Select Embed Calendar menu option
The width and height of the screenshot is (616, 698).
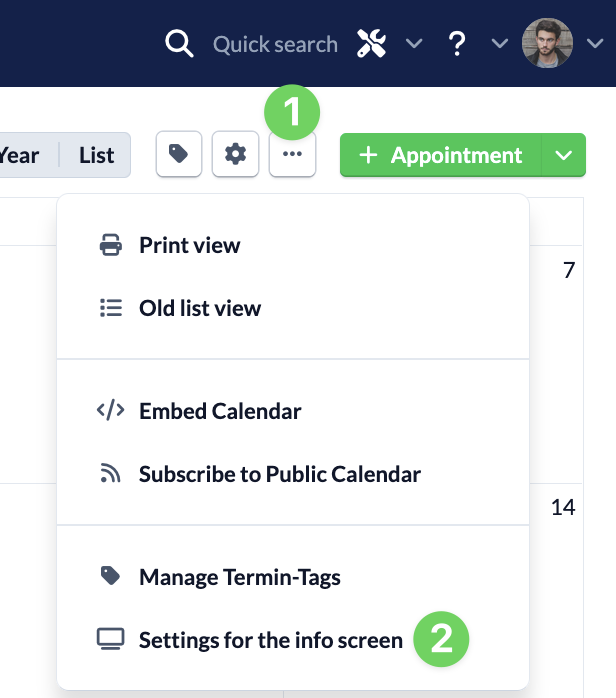click(220, 411)
